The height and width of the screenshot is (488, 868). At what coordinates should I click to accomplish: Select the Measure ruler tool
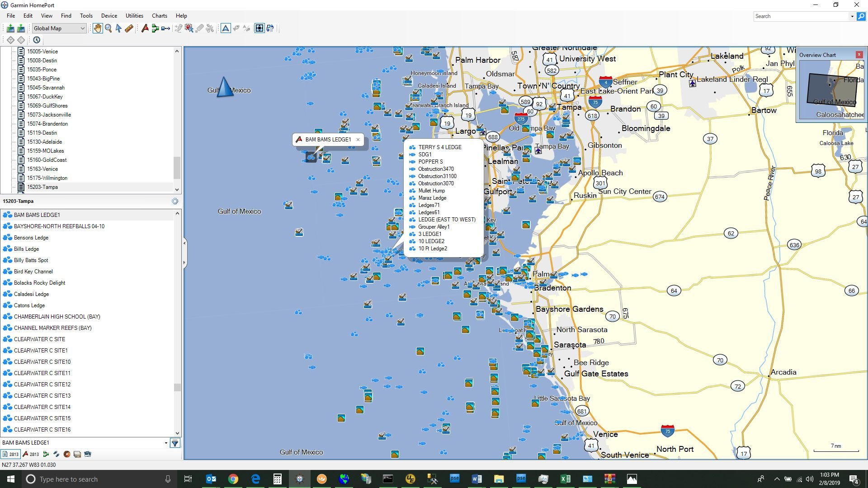(129, 28)
